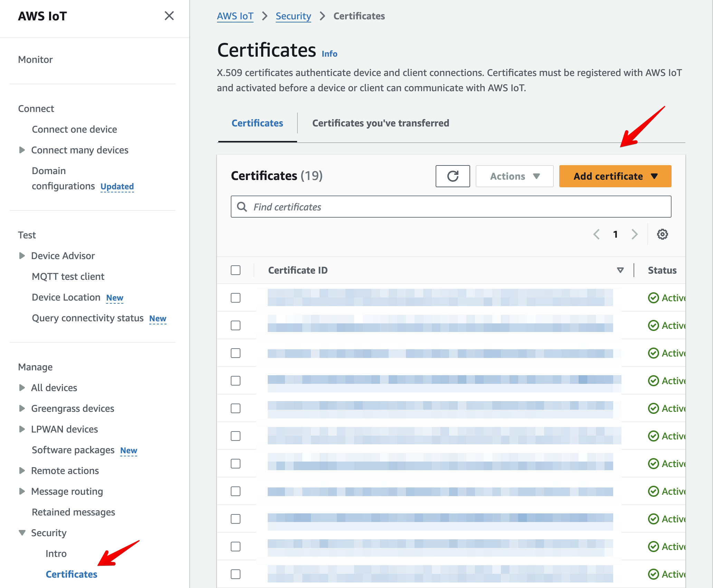This screenshot has width=713, height=588.
Task: Focus the Find certificates search field
Action: (x=451, y=207)
